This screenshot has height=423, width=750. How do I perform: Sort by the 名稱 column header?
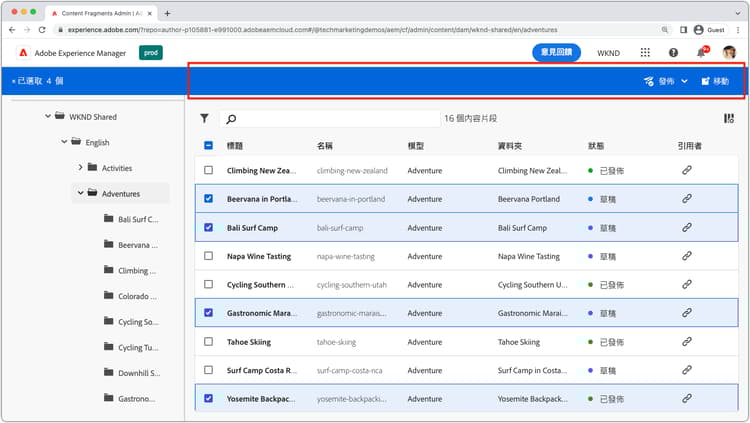[x=325, y=146]
